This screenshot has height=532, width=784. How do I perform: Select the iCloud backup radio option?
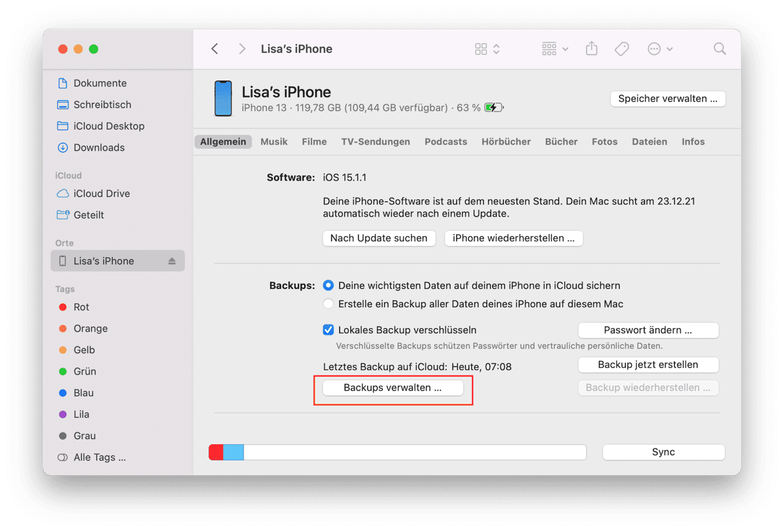329,285
